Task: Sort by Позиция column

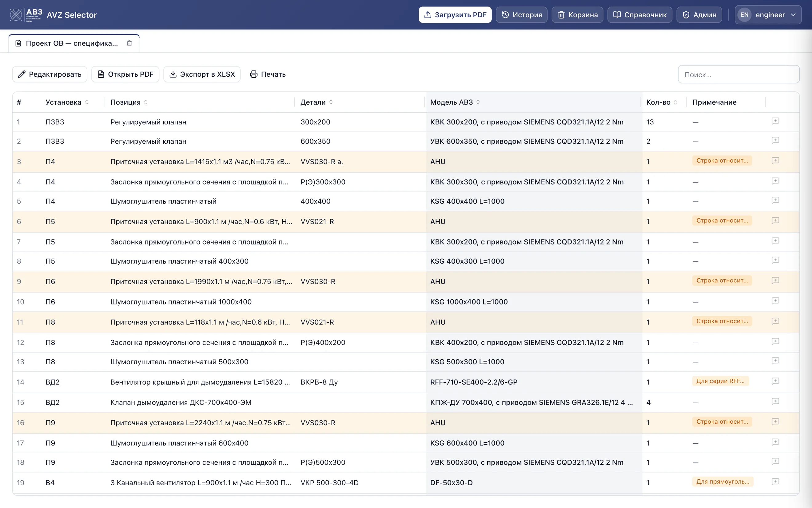Action: (x=145, y=102)
